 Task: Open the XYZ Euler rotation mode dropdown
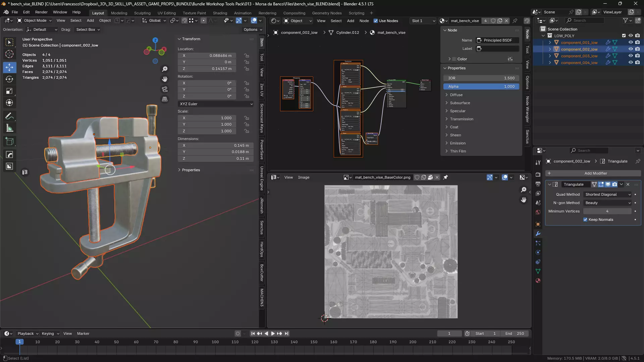pyautogui.click(x=216, y=104)
